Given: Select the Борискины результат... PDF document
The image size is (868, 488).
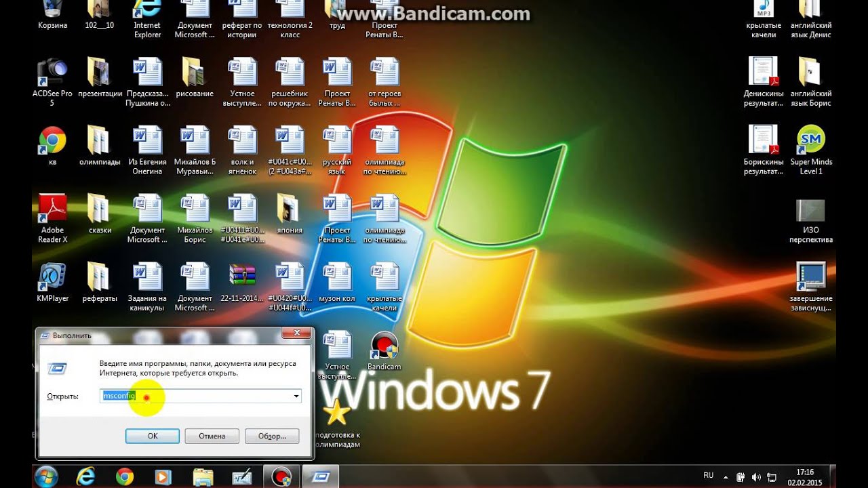Looking at the screenshot, I should 764,150.
